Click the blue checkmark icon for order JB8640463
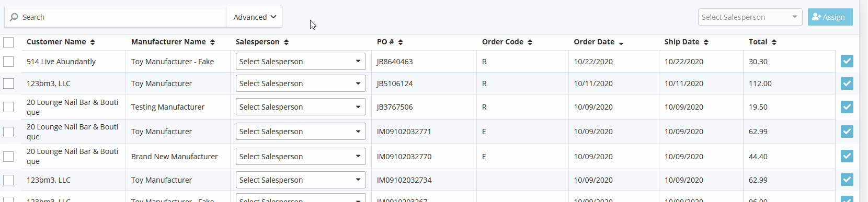Viewport: 868px width, 202px height. click(x=847, y=61)
